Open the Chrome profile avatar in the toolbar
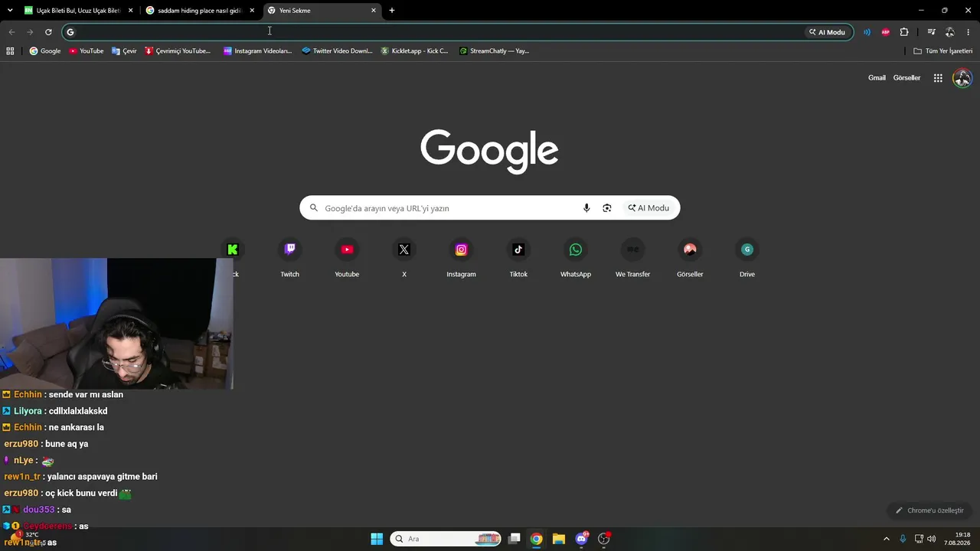The image size is (980, 551). tap(950, 32)
